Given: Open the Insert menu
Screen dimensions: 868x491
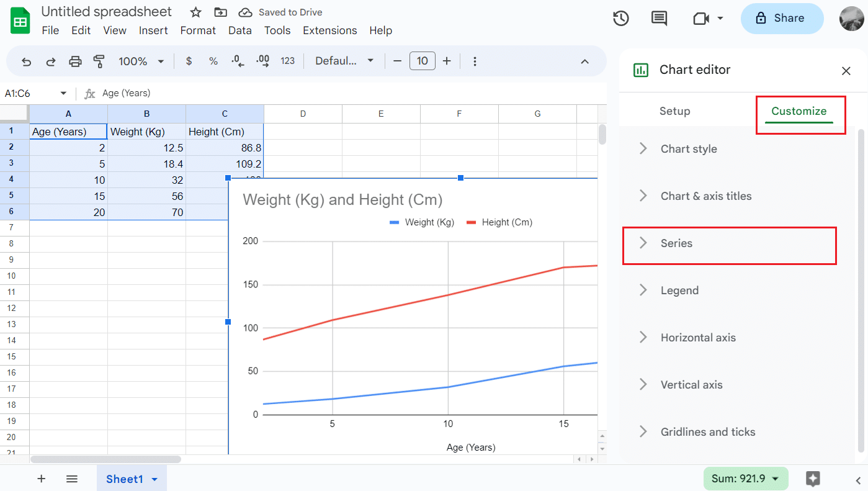Looking at the screenshot, I should point(153,30).
